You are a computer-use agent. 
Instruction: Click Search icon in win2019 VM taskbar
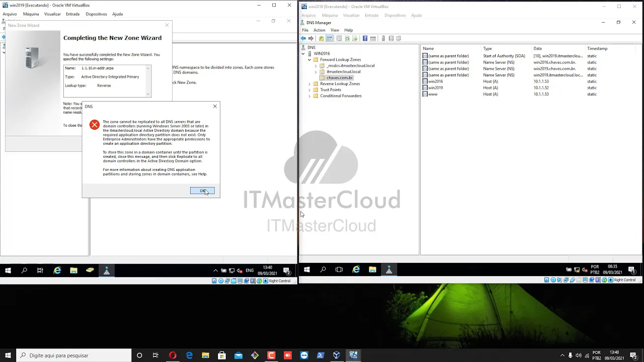[24, 270]
